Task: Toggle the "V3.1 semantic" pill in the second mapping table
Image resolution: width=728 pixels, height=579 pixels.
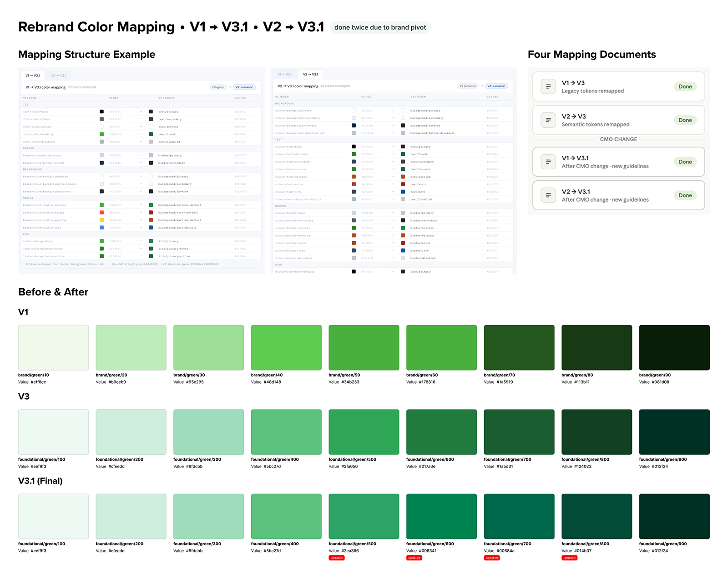Action: 496,86
